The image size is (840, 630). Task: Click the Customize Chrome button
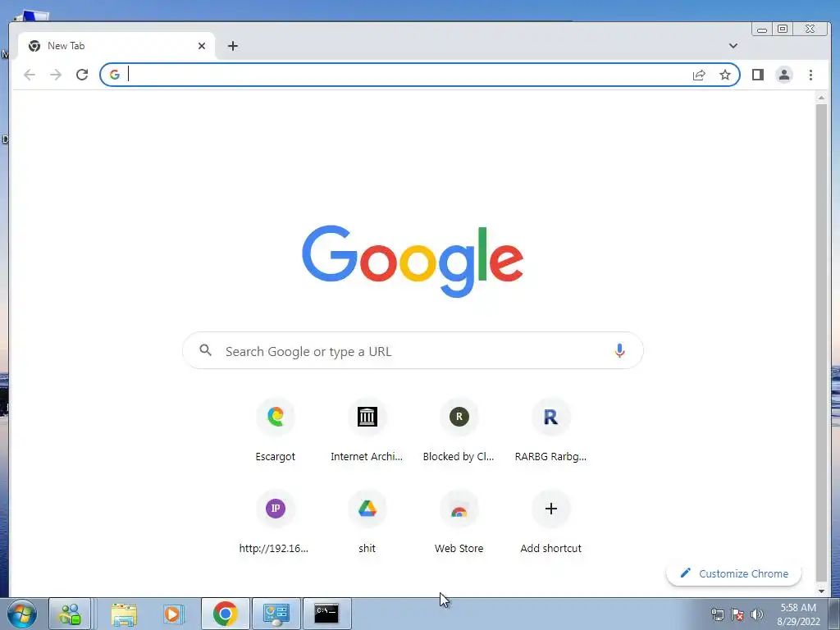733,573
